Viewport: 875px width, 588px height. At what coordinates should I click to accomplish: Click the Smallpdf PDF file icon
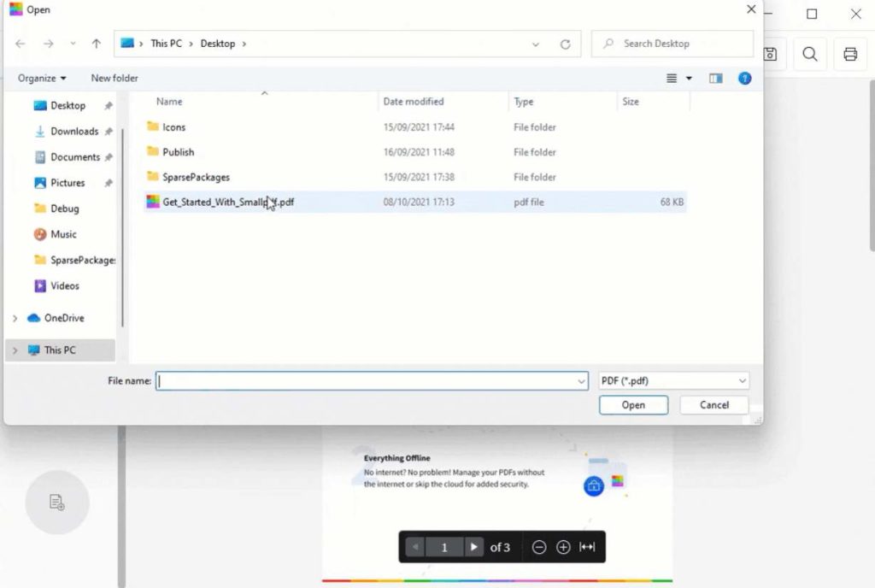coord(152,202)
